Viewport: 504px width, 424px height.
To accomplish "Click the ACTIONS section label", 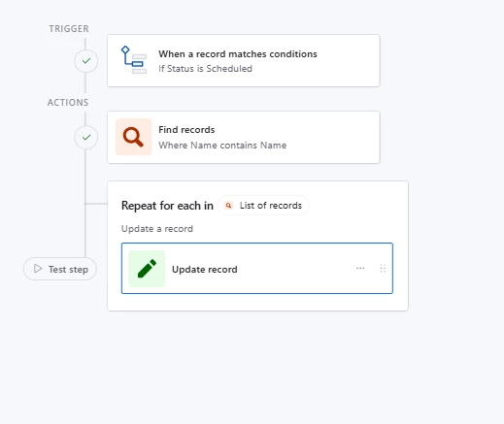I will pos(68,103).
